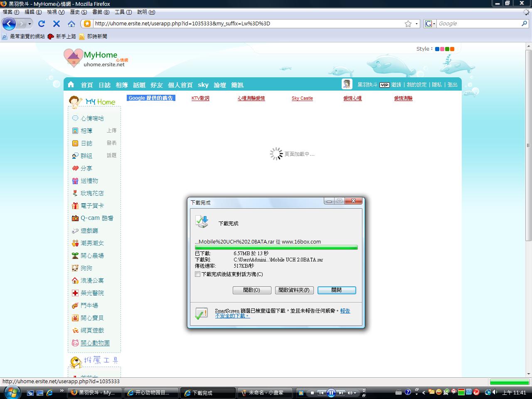The height and width of the screenshot is (399, 532).
Task: Open the user avatar in nav bar
Action: 347,84
